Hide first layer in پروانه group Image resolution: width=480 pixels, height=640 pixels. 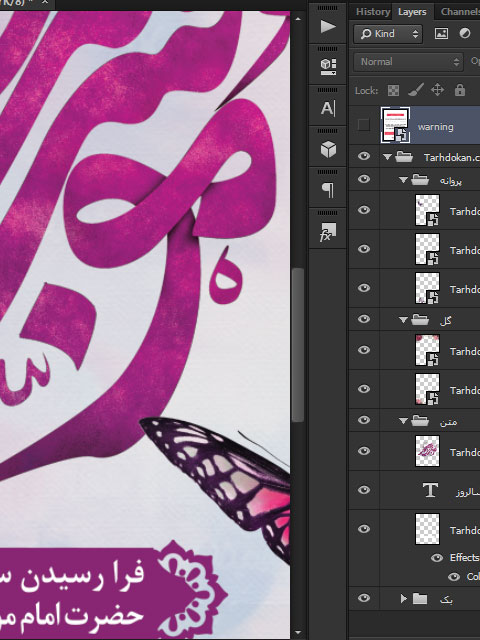click(364, 210)
